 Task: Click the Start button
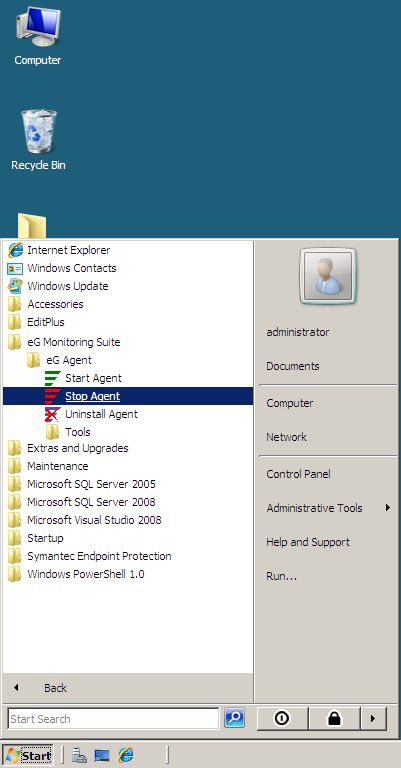point(27,755)
